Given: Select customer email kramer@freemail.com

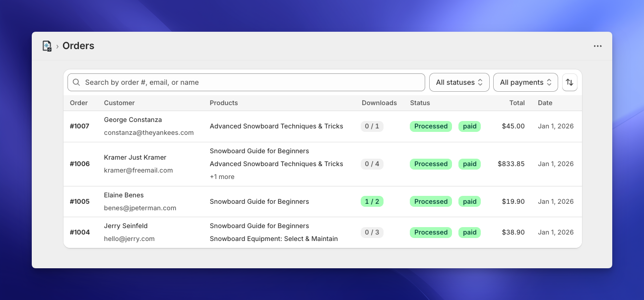Looking at the screenshot, I should [138, 171].
